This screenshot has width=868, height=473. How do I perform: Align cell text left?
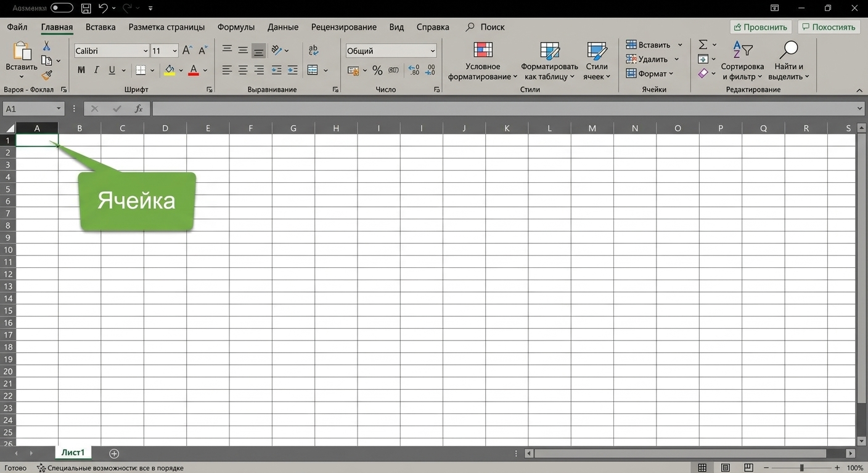pyautogui.click(x=227, y=70)
